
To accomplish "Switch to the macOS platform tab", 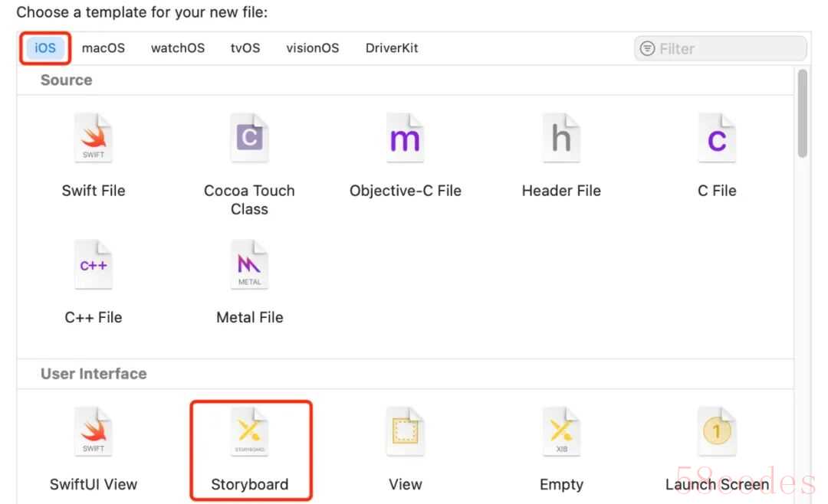I will pos(103,48).
